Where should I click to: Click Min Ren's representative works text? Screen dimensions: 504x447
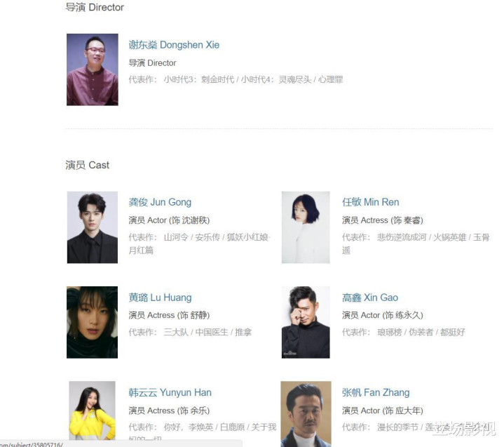416,243
